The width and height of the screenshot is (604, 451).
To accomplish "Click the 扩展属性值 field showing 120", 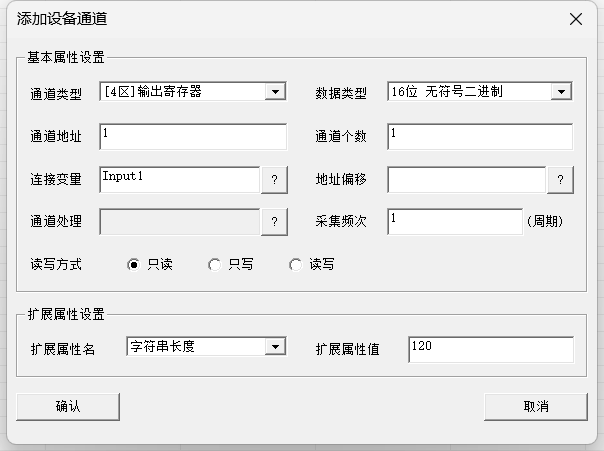I will pyautogui.click(x=490, y=349).
